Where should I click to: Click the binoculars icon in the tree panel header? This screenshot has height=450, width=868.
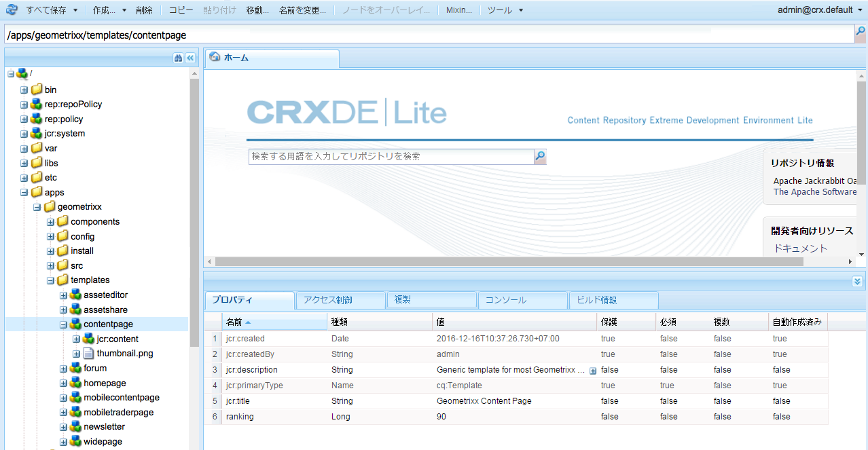[x=179, y=58]
